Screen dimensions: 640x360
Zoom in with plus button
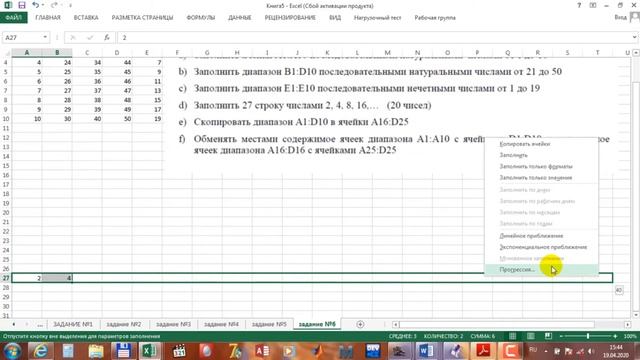[615, 336]
